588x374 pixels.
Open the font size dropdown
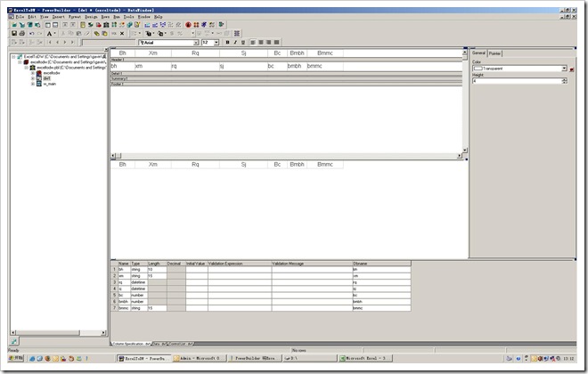(x=215, y=42)
